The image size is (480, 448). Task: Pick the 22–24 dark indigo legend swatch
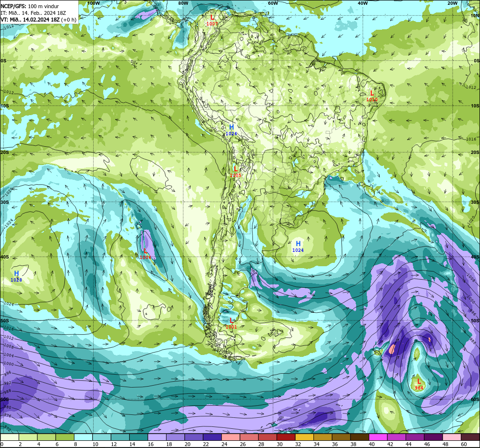212,437
